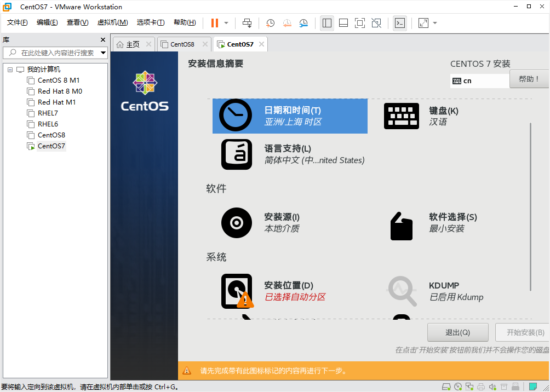Viewport: 550px width, 392px height.
Task: Click the teal message log note icon
Action: [x=533, y=387]
